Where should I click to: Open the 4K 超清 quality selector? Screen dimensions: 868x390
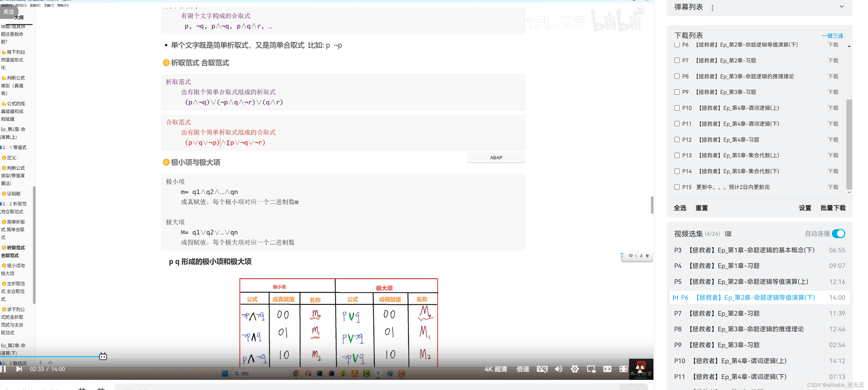point(496,369)
